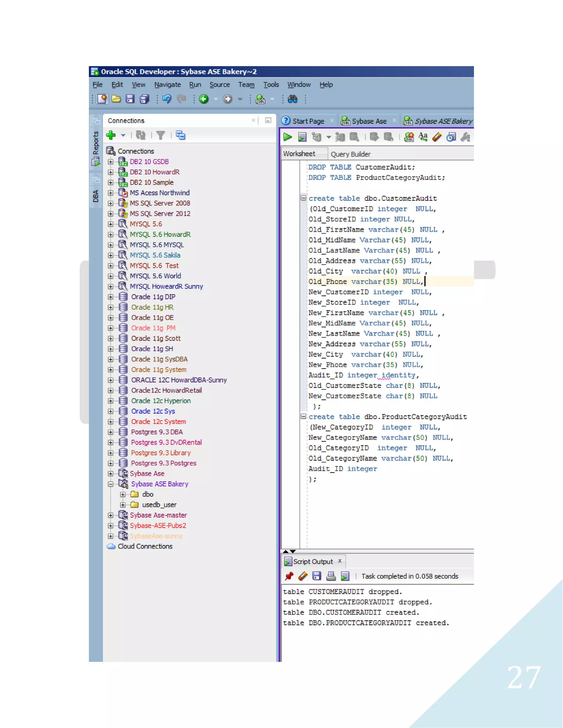The width and height of the screenshot is (563, 728).
Task: Click the Refresh connections icon
Action: pyautogui.click(x=141, y=135)
